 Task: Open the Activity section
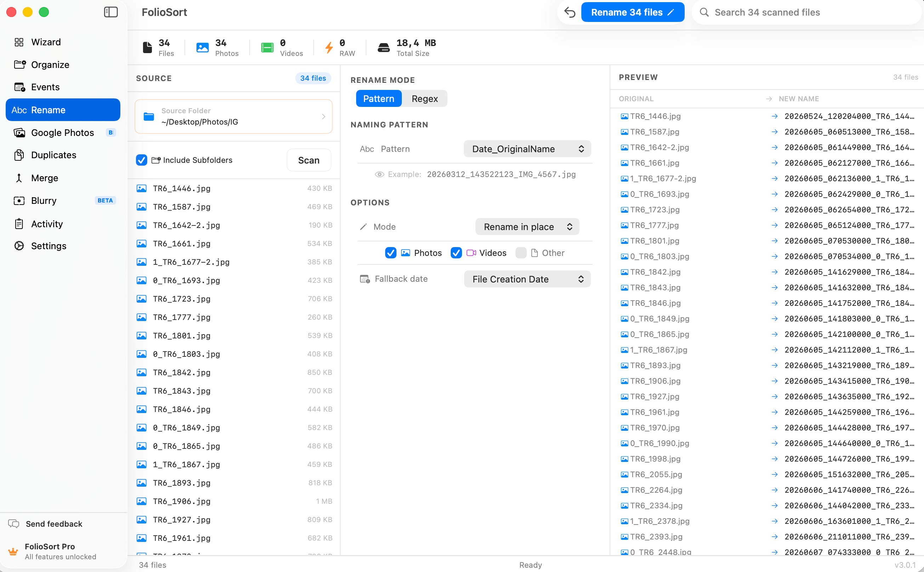(63, 224)
